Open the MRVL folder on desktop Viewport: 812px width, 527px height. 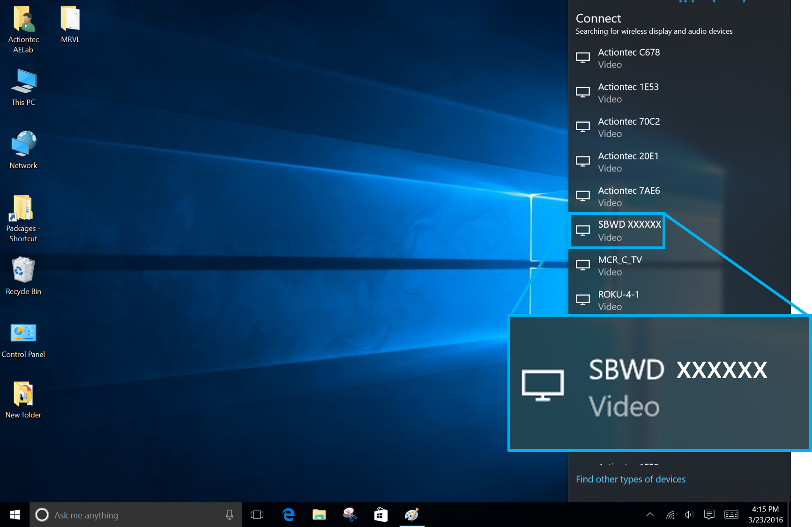tap(70, 24)
